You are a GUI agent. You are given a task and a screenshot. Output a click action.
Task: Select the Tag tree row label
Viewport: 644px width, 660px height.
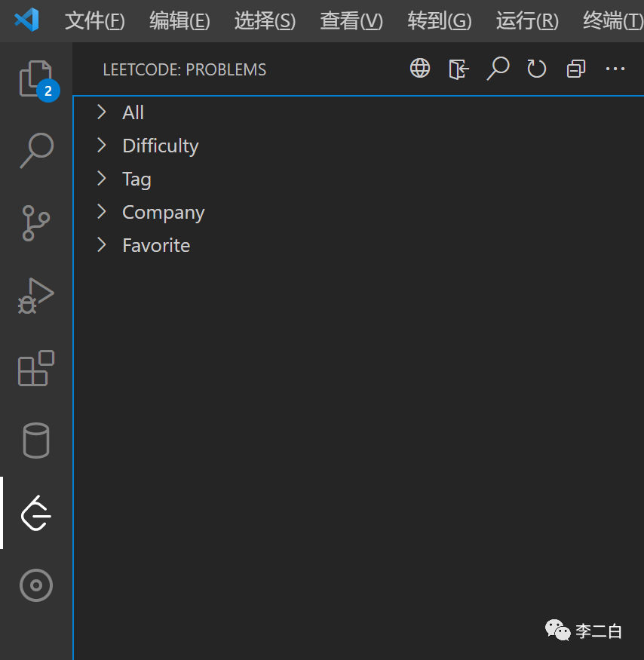pyautogui.click(x=136, y=180)
